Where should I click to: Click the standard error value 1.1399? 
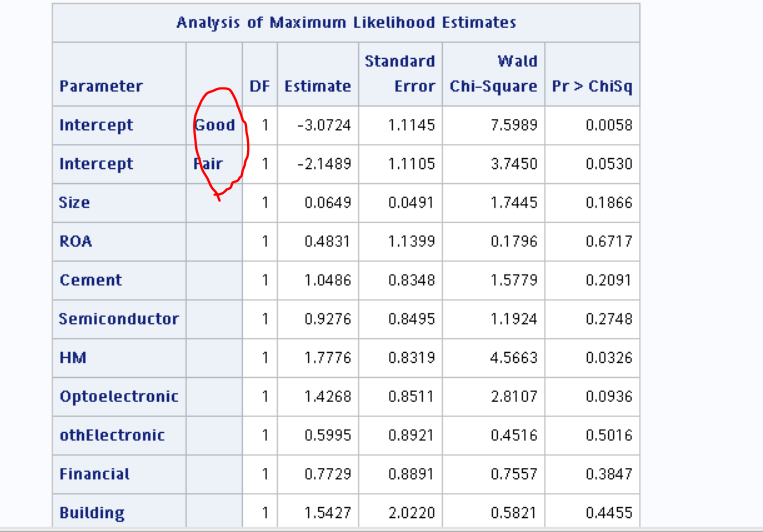tap(412, 241)
